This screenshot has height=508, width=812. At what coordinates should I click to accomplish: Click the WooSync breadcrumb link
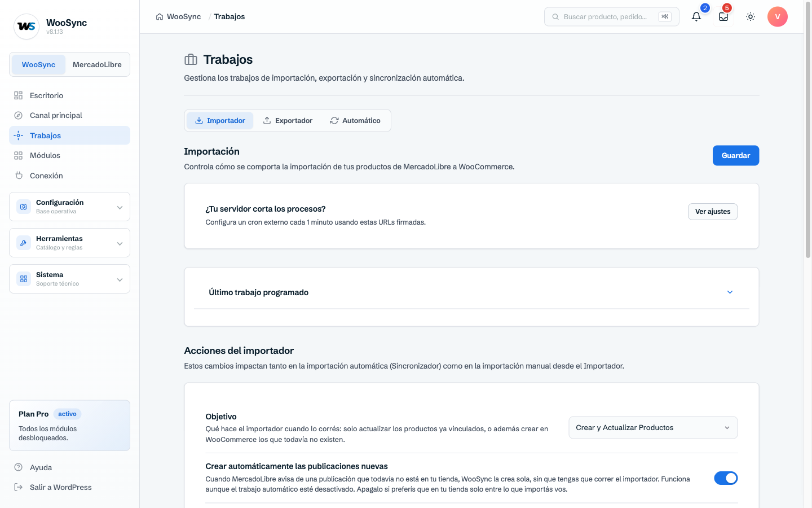click(x=184, y=16)
